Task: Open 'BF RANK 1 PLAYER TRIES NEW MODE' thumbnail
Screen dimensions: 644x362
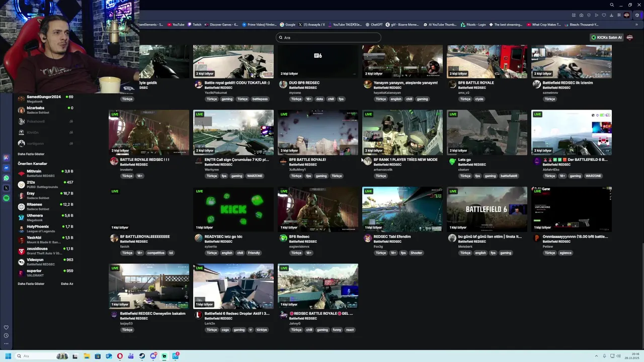Action: coord(403,132)
